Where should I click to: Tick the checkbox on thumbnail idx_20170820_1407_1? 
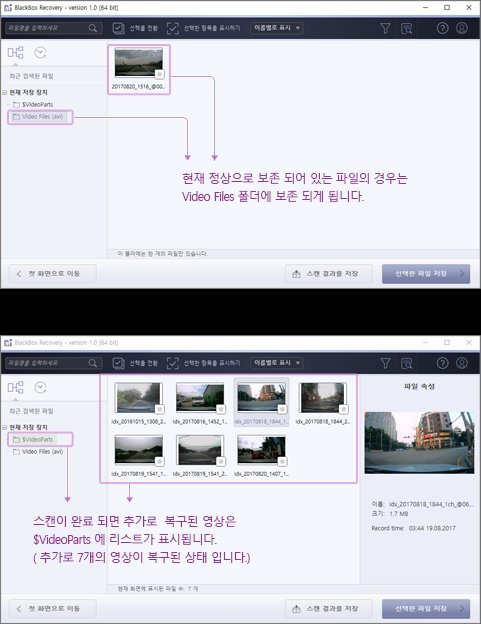tap(282, 462)
